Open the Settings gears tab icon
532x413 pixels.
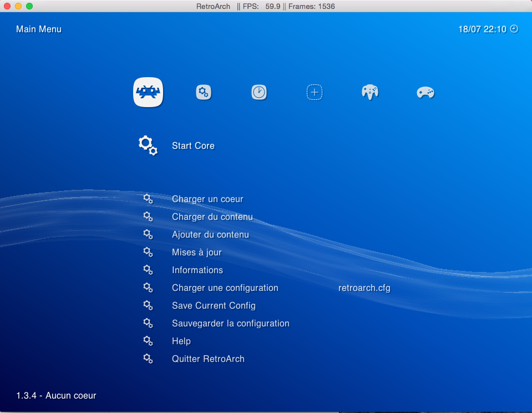coord(204,92)
